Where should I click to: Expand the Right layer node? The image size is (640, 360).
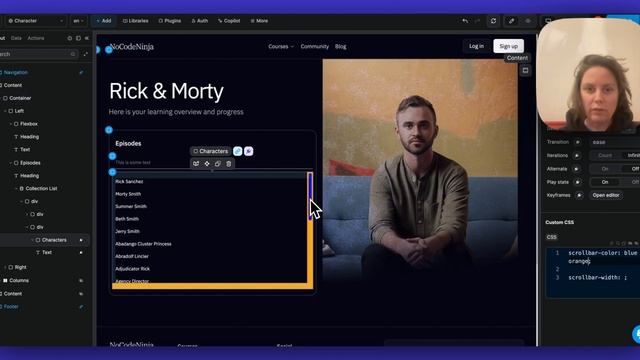(x=5, y=267)
